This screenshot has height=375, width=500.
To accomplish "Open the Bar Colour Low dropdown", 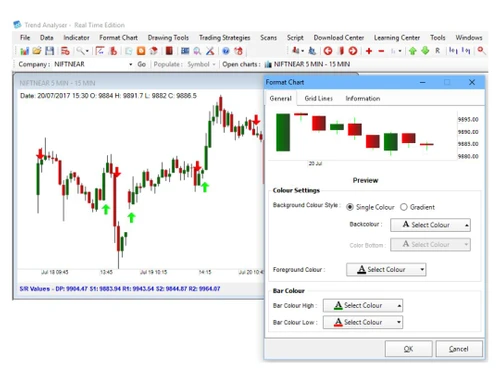I will [363, 322].
